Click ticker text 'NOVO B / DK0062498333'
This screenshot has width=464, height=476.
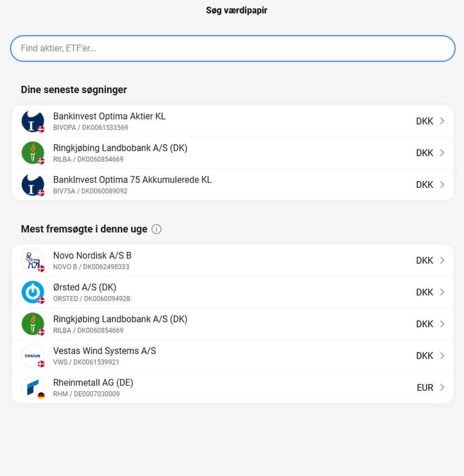91,267
